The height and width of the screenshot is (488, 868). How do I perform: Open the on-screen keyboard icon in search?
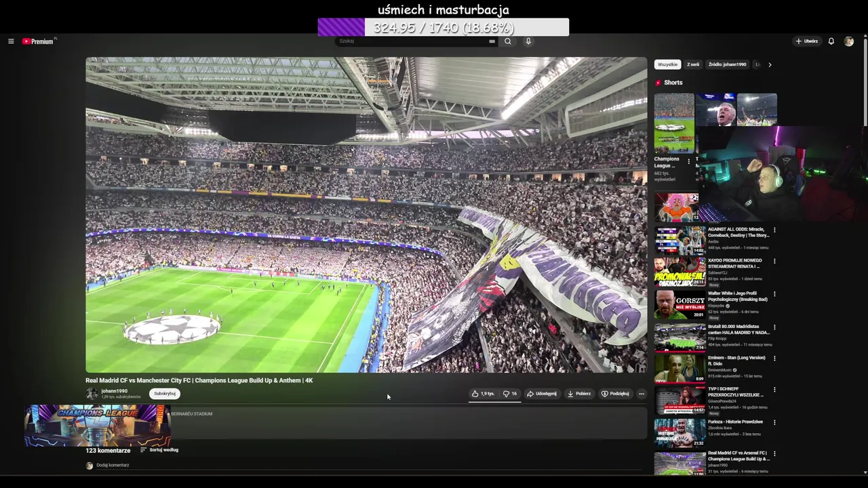(x=492, y=41)
